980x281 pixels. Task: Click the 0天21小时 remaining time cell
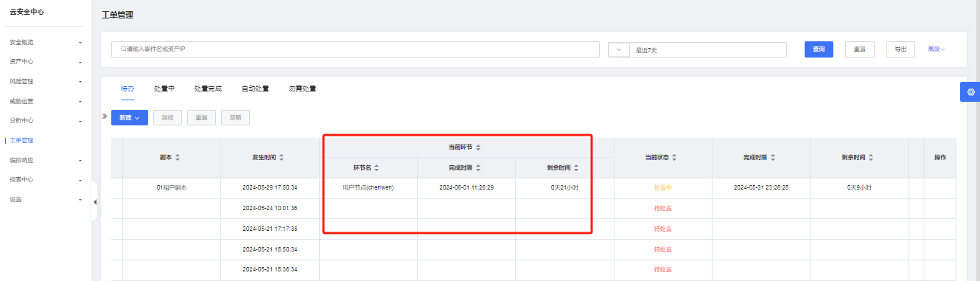564,187
